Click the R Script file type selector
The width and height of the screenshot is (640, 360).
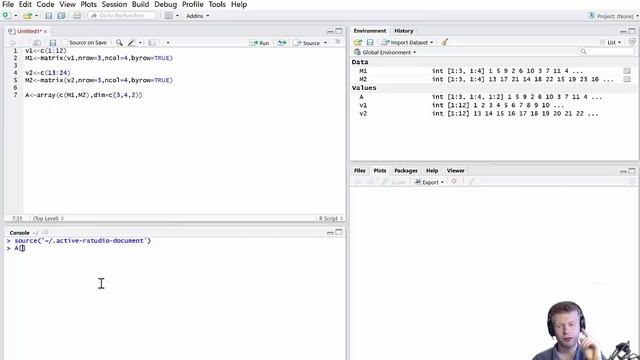(331, 218)
